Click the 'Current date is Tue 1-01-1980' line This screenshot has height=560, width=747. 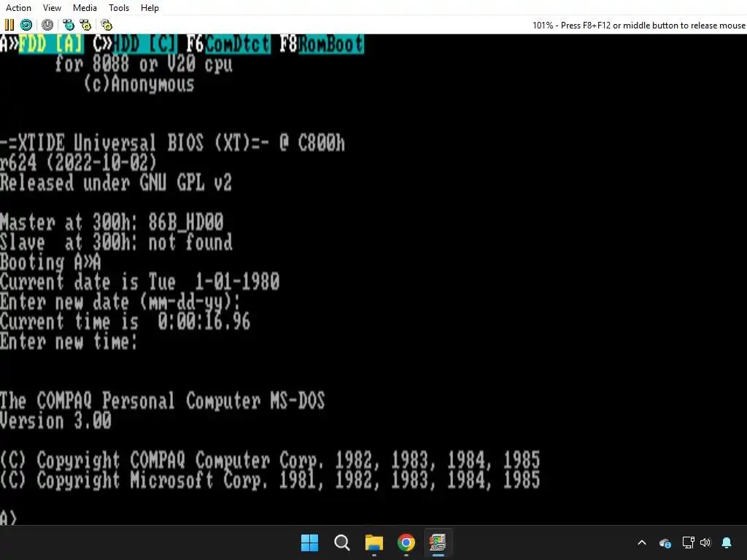pyautogui.click(x=139, y=282)
